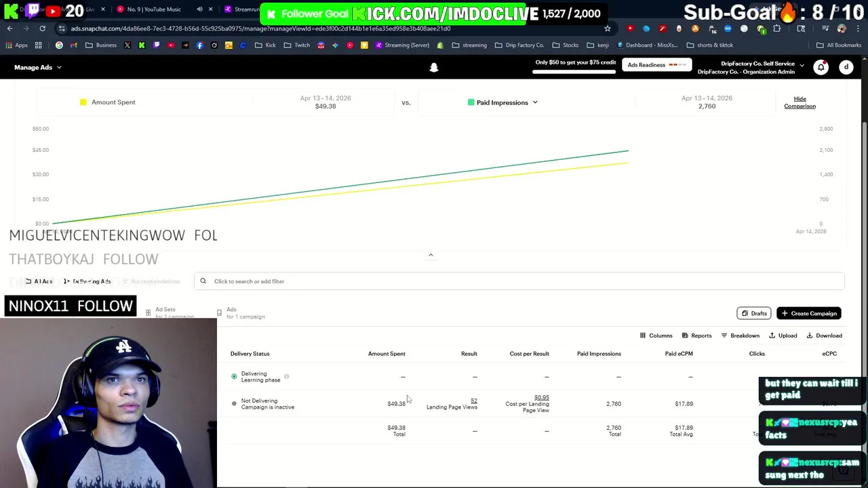
Task: Click the $49.38 amount in inactive campaign row
Action: tap(396, 404)
